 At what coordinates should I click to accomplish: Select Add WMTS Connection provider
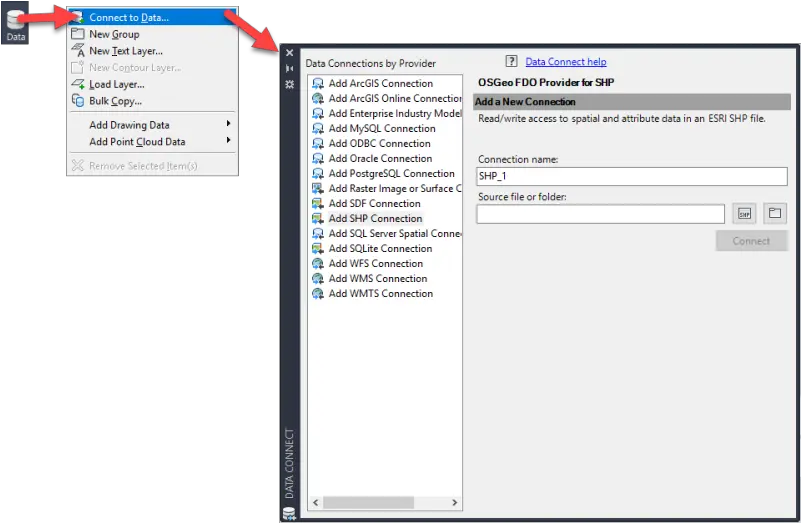point(381,294)
